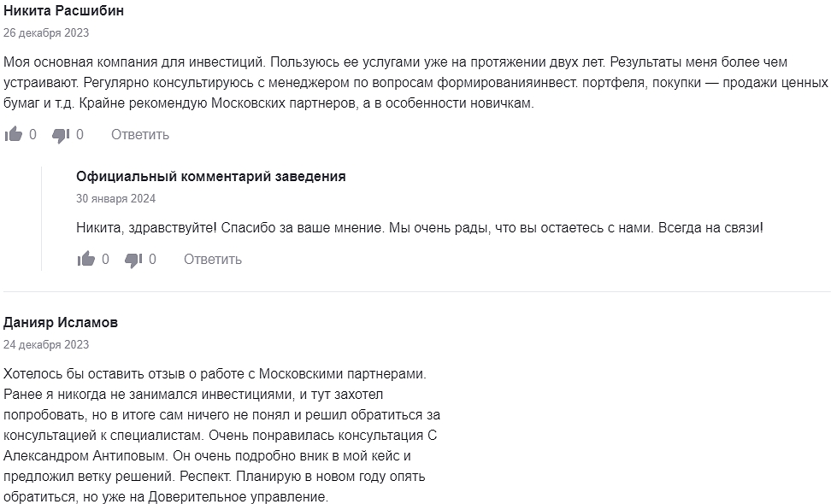Click the dislike counter beside Nikita's thumbs down

click(x=78, y=133)
